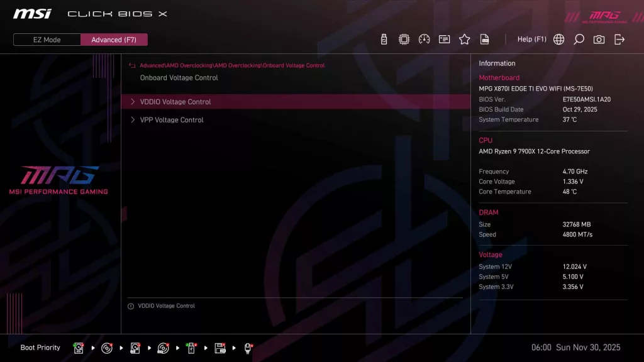Select the optical drive in Boot Priority
The width and height of the screenshot is (644, 362).
click(106, 347)
